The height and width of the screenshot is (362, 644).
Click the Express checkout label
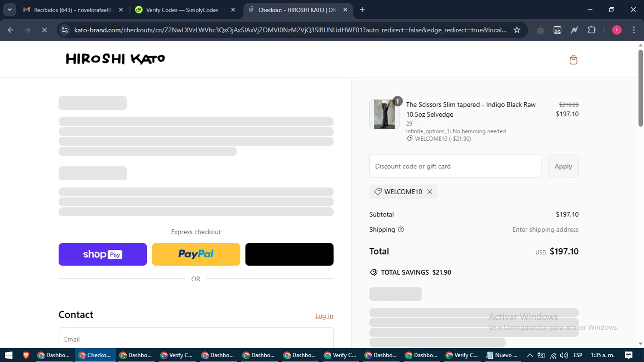tap(196, 232)
